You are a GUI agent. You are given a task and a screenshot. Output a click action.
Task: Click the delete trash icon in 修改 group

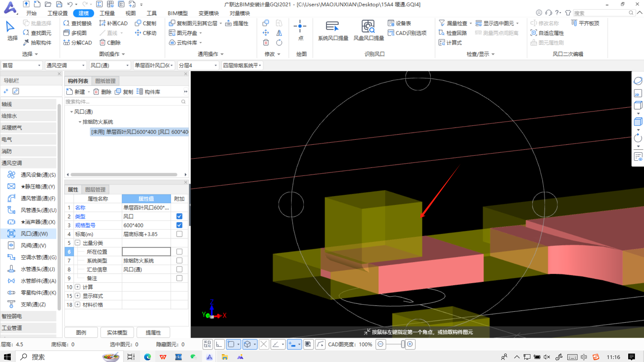[266, 43]
